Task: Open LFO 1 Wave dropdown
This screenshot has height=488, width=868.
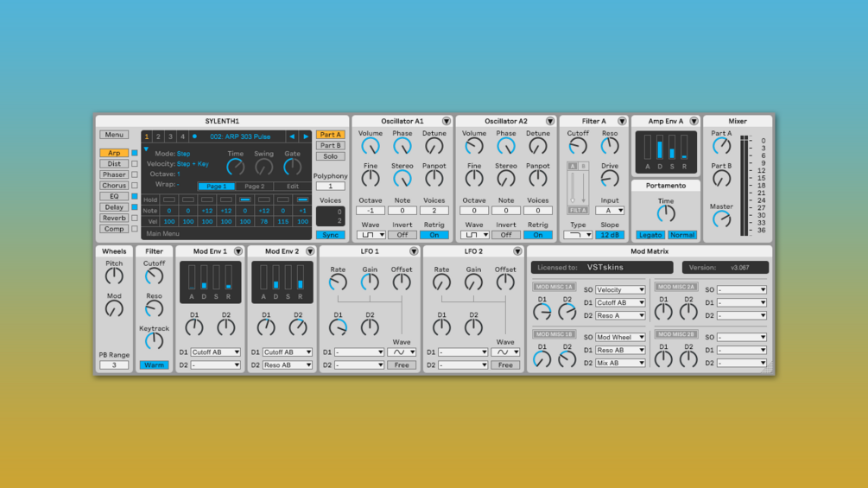Action: 402,352
